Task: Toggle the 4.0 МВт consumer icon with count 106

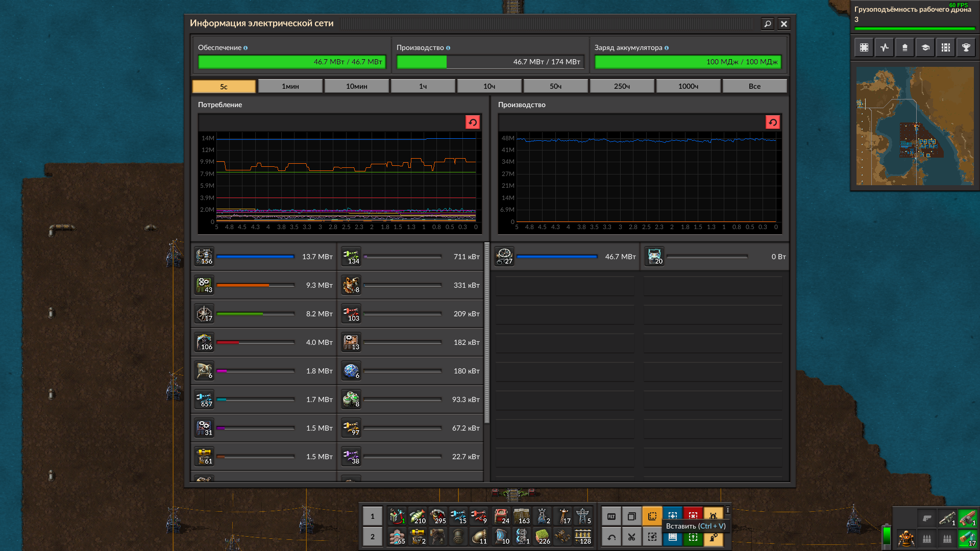Action: tap(204, 342)
